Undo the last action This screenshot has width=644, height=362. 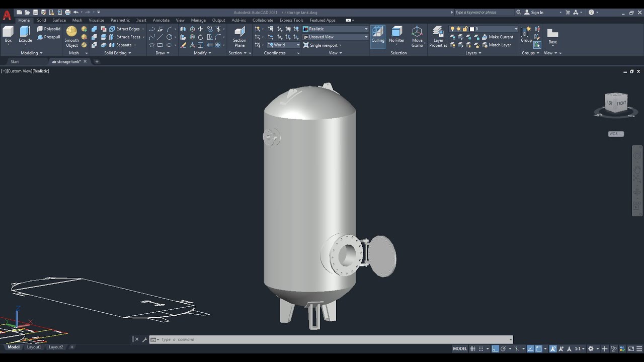tap(75, 12)
